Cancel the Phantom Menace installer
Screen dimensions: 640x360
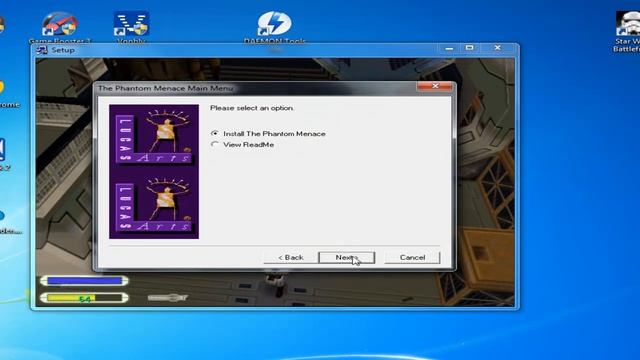(x=412, y=258)
